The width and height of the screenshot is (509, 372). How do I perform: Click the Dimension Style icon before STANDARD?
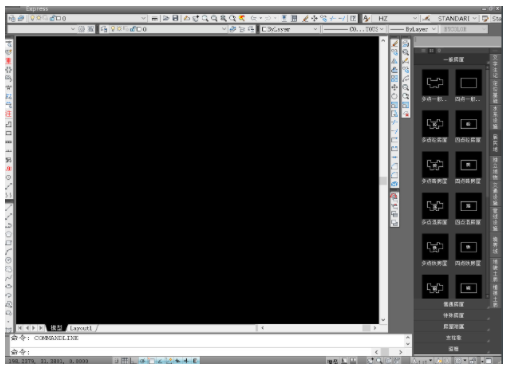click(x=426, y=18)
